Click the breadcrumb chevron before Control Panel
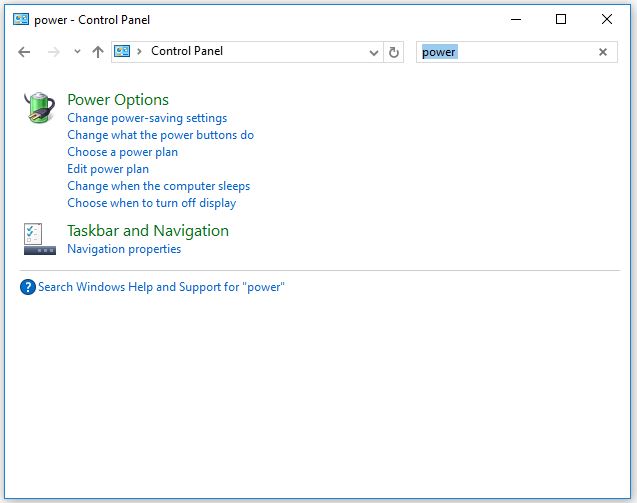The image size is (637, 503). [139, 52]
